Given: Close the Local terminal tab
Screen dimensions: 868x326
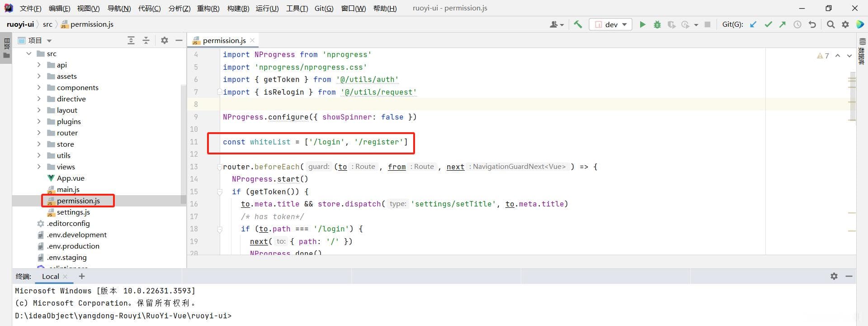Looking at the screenshot, I should click(65, 276).
